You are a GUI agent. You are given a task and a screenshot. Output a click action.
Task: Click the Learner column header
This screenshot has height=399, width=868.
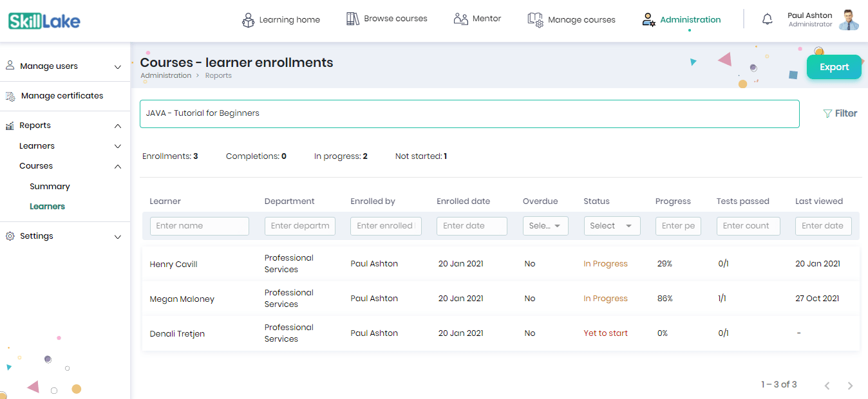tap(165, 201)
